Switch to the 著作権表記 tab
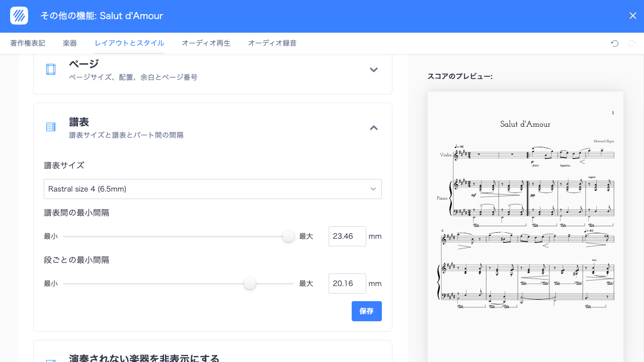 27,43
